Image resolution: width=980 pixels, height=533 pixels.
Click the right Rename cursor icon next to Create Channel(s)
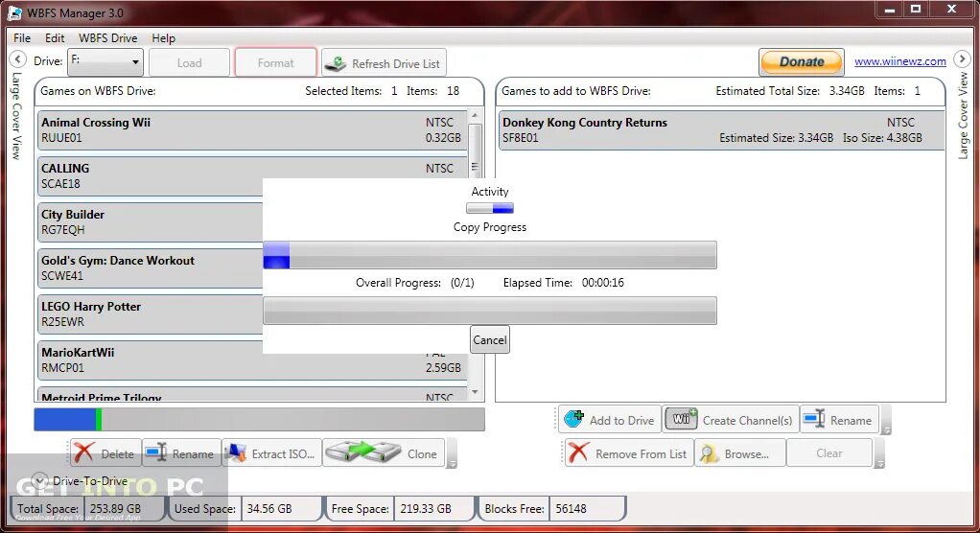pyautogui.click(x=814, y=419)
